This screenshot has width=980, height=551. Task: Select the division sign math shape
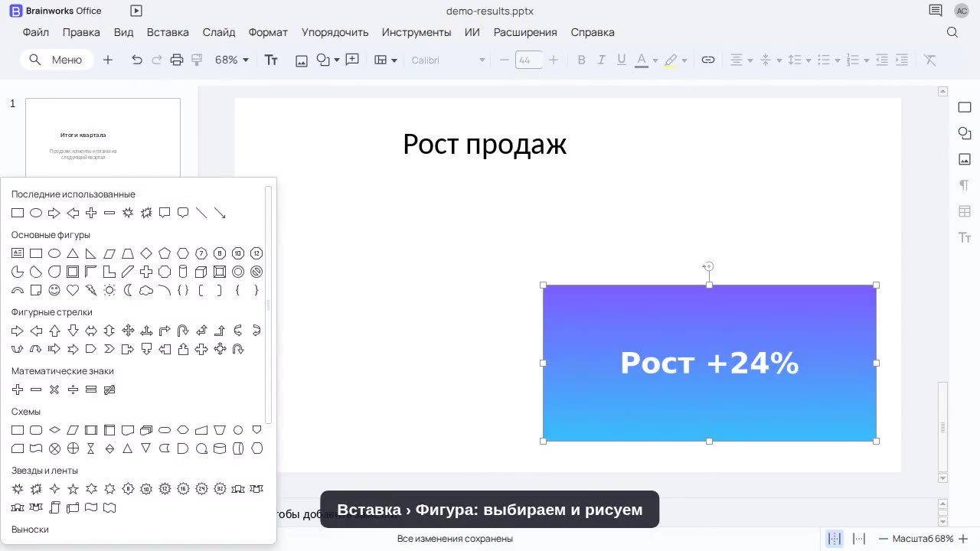[73, 390]
